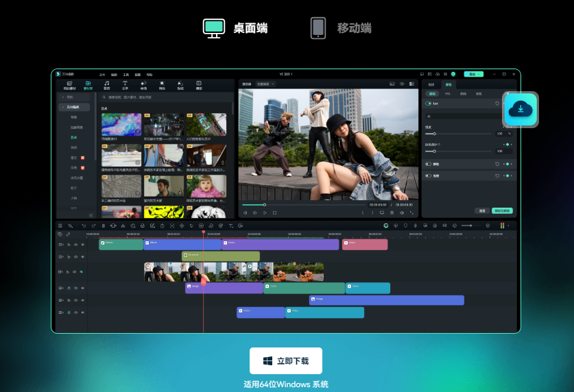This screenshot has width=574, height=392.
Task: Hide the Element clip track with eye icon
Action: [83, 257]
